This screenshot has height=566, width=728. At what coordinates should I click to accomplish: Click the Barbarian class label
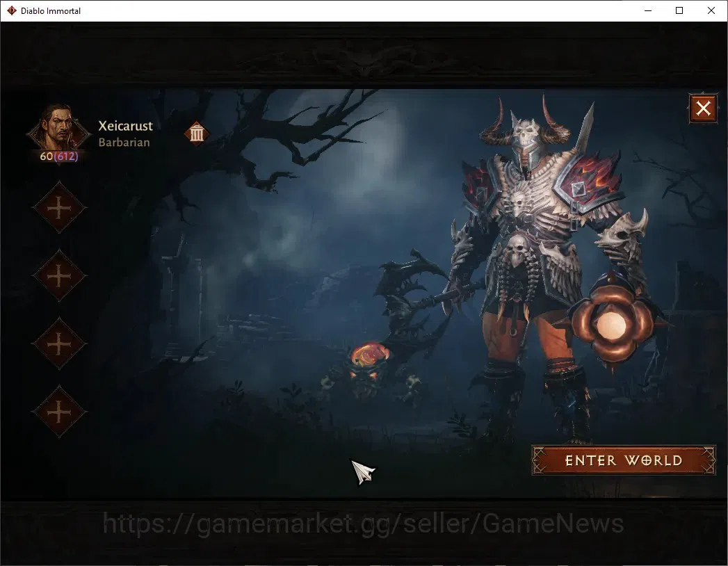[x=124, y=142]
